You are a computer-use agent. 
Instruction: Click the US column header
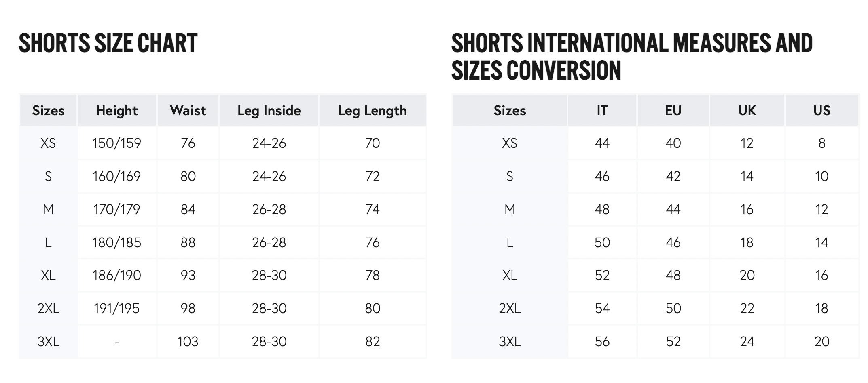[822, 110]
